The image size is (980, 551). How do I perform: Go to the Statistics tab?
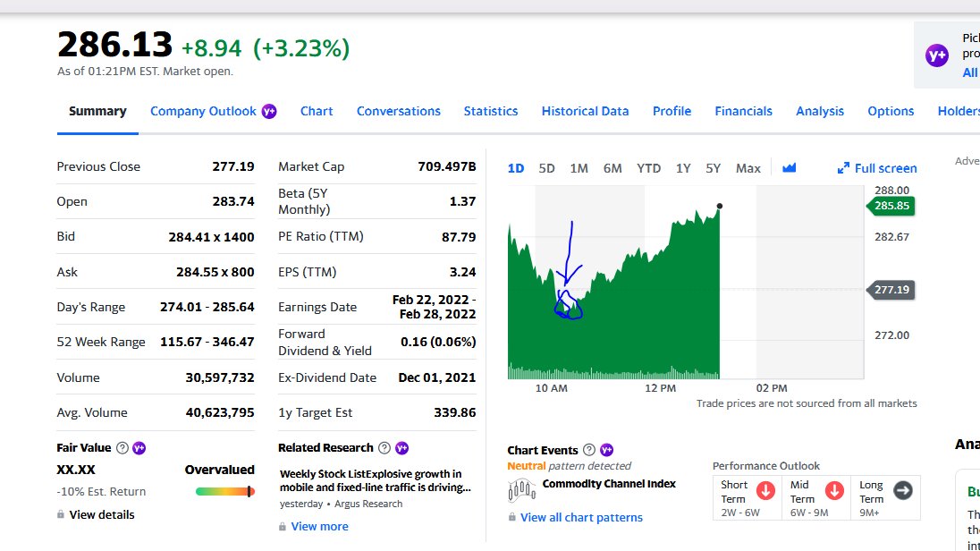click(x=491, y=111)
